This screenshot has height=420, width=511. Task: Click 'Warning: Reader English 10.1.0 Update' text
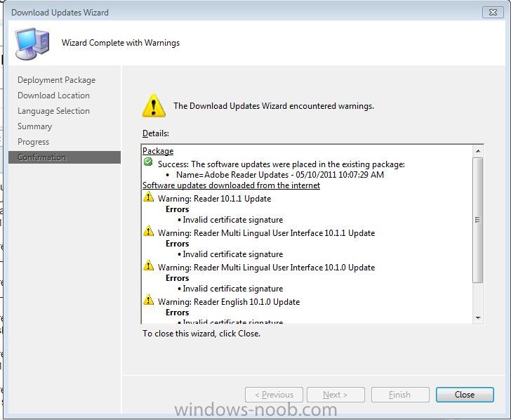tap(229, 301)
